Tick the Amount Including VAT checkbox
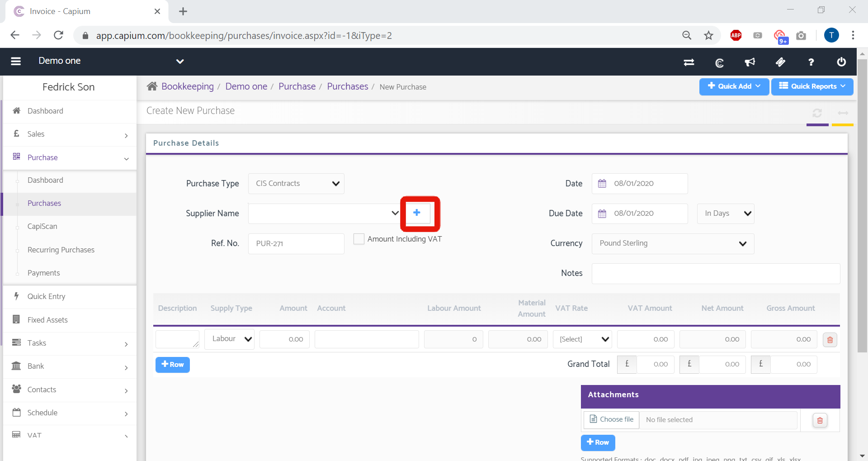Image resolution: width=868 pixels, height=461 pixels. pos(359,239)
